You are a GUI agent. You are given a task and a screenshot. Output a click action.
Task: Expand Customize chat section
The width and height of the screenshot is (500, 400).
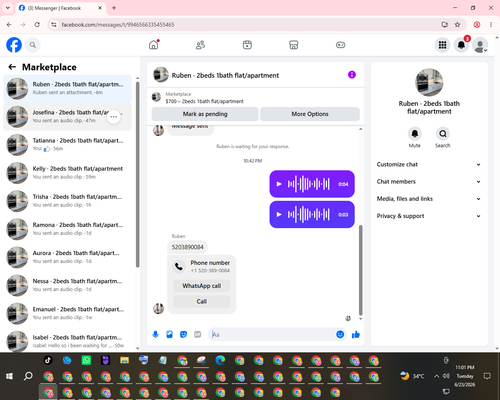429,164
